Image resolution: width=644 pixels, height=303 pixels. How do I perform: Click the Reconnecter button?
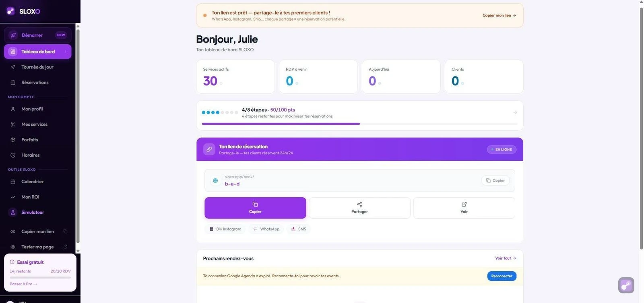pos(502,276)
